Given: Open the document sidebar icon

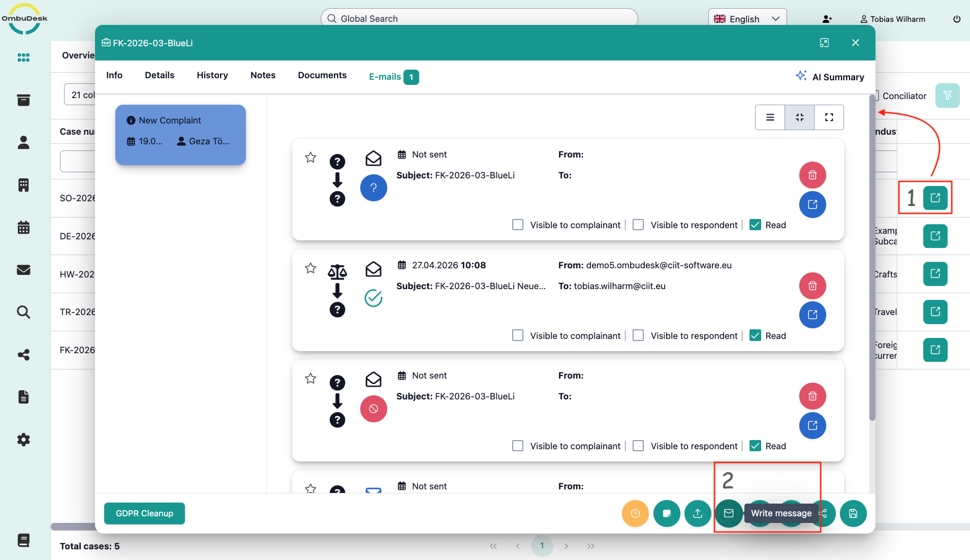Looking at the screenshot, I should [23, 397].
